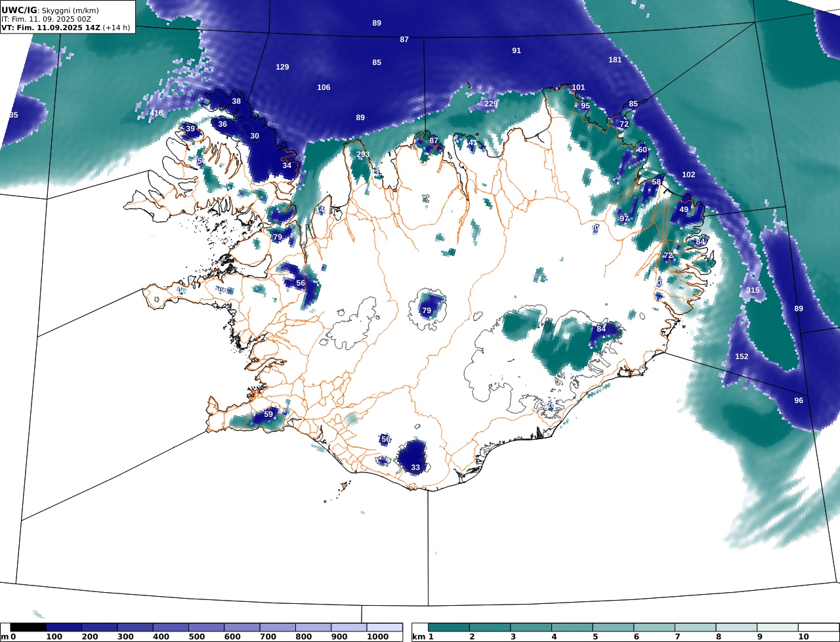Screen dimensions: 840x642
Task: Select the 'IT: Fim. 11. 09. 2025 00Z' line
Action: pos(45,20)
